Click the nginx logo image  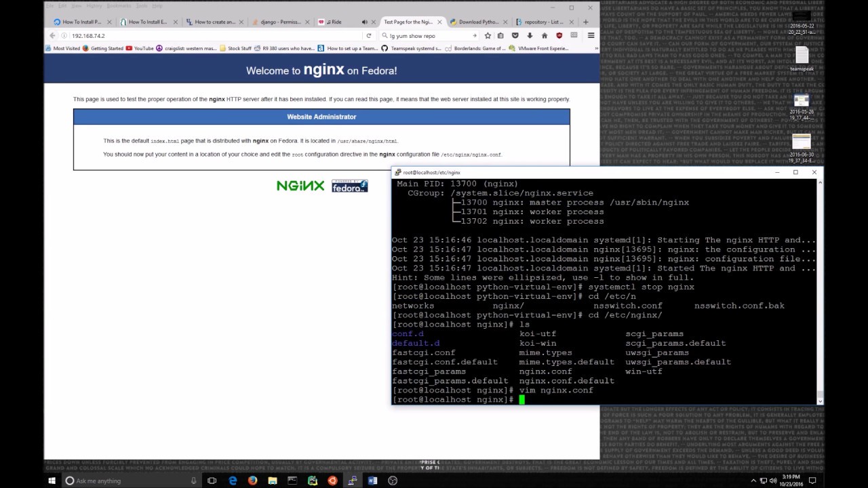point(300,186)
